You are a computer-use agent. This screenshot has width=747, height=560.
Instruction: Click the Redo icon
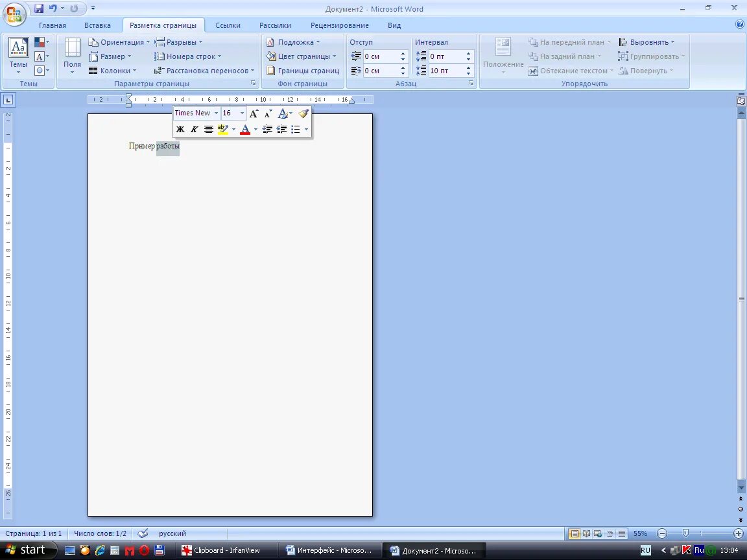point(74,8)
